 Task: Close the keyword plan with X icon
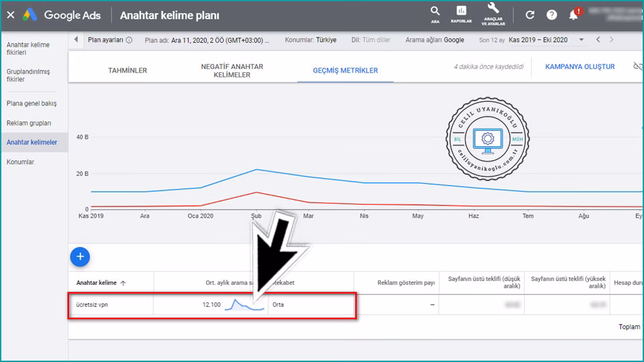tap(11, 15)
